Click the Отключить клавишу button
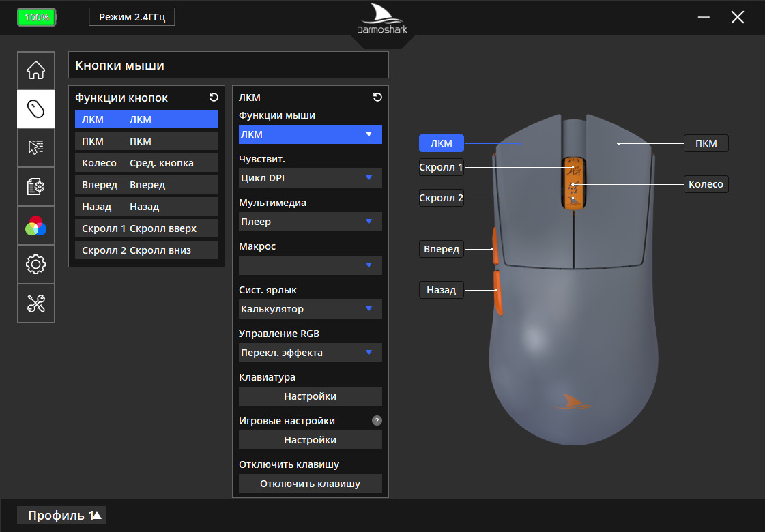 pos(311,484)
